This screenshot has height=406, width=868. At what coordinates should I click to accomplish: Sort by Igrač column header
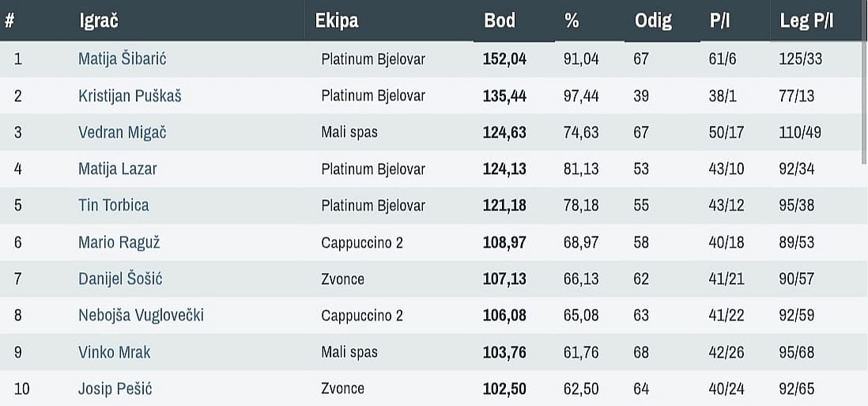(x=99, y=21)
